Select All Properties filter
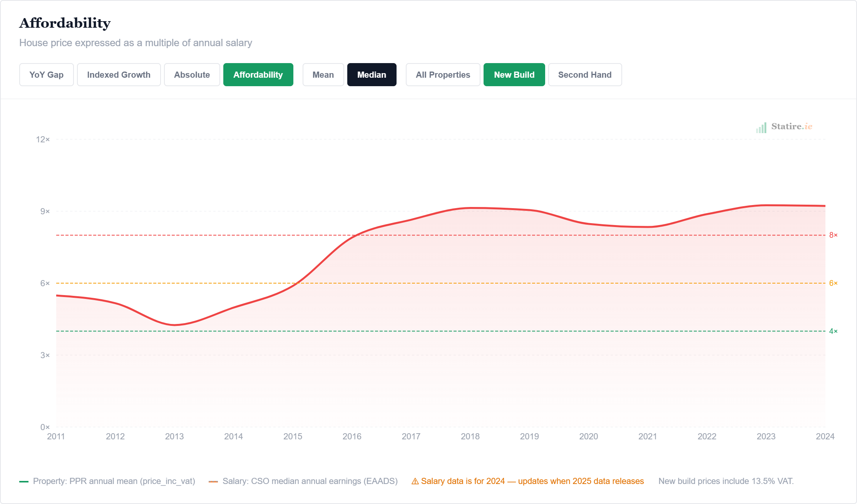 tap(443, 75)
